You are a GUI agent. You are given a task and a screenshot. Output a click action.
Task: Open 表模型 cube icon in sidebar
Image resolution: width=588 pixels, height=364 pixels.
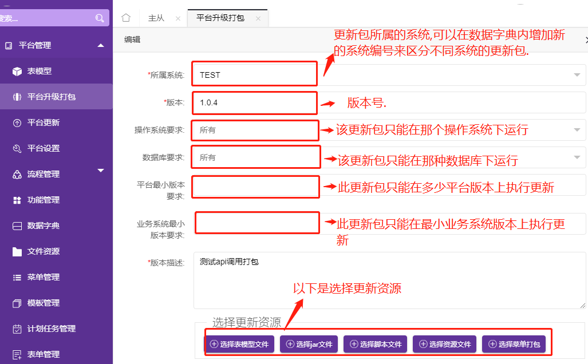click(17, 72)
